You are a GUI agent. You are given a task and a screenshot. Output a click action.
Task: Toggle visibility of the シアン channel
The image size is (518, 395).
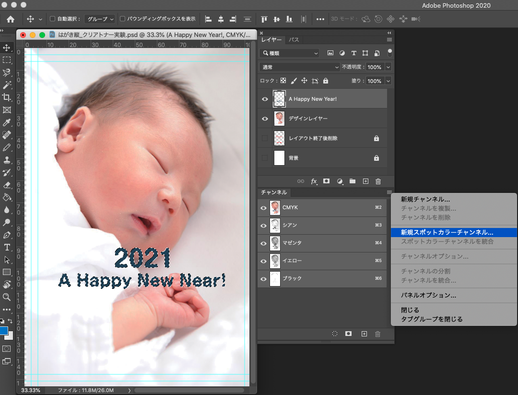[263, 225]
